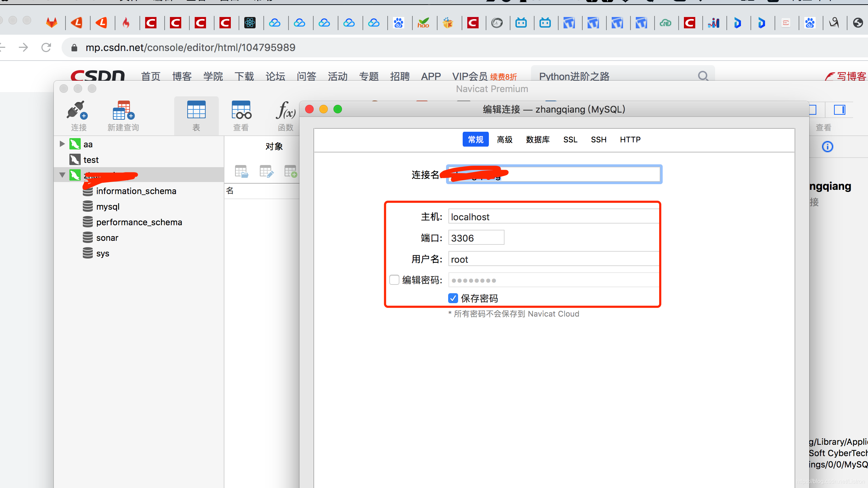Click the sys database cylinder icon

coord(88,253)
